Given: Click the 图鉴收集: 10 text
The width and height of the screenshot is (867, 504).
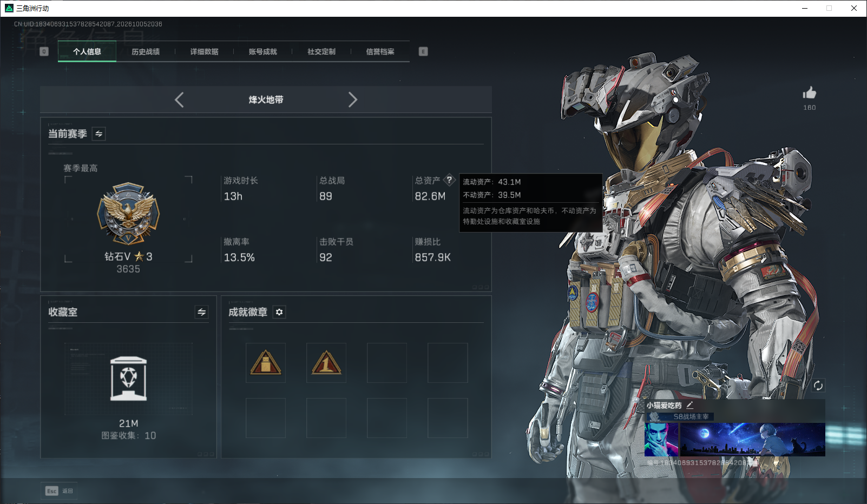Looking at the screenshot, I should [128, 436].
